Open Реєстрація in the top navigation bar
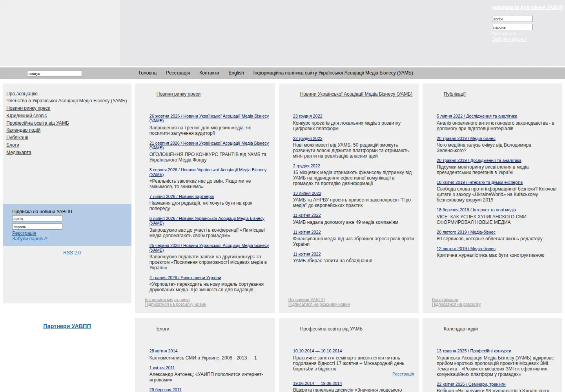Screen dimensions: 565x392 pyautogui.click(x=178, y=73)
